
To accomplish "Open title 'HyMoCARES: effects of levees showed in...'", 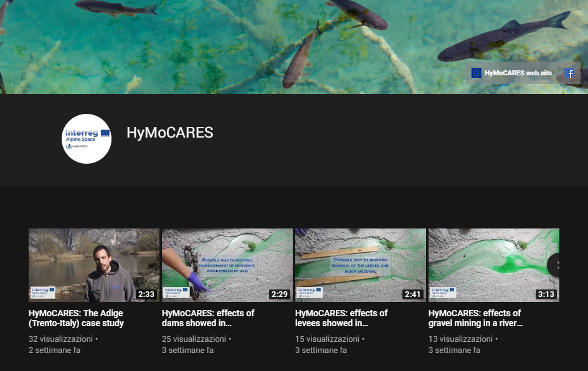I will tap(341, 318).
